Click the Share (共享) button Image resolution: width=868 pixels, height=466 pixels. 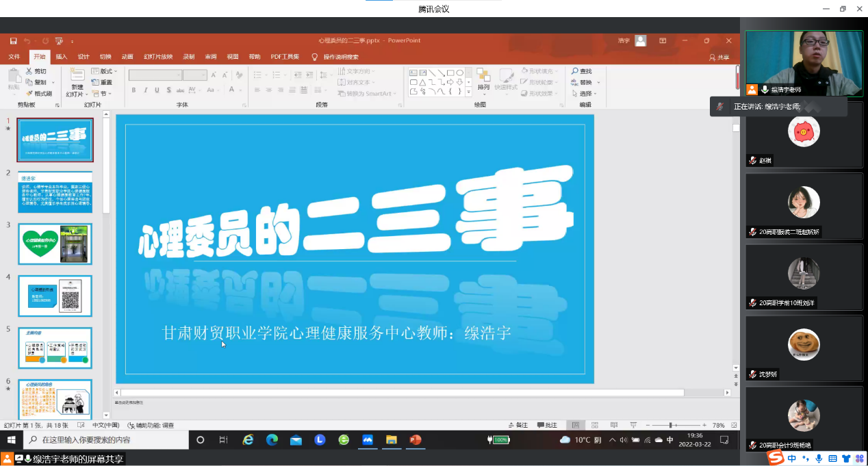pyautogui.click(x=719, y=57)
